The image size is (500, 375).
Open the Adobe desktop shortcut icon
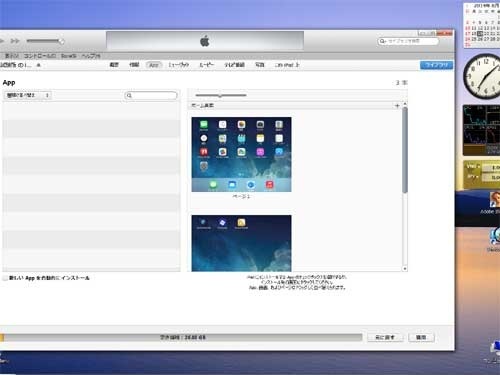[x=494, y=202]
